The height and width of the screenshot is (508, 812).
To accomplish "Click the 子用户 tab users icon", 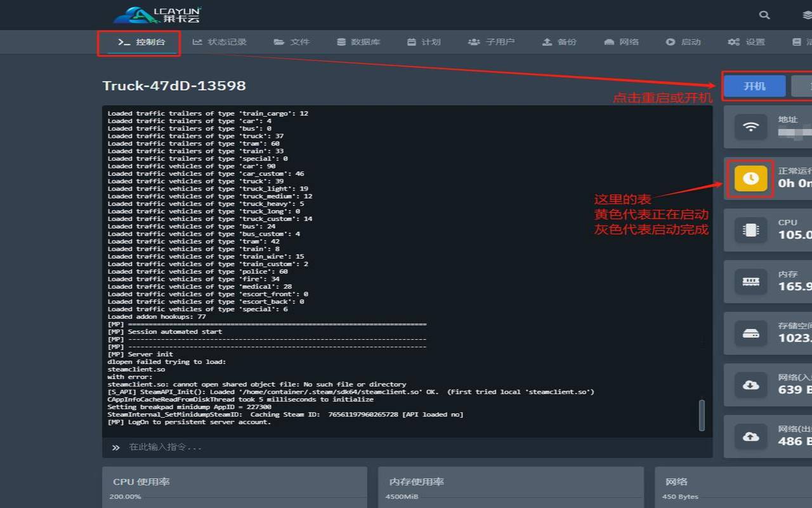I will click(474, 42).
